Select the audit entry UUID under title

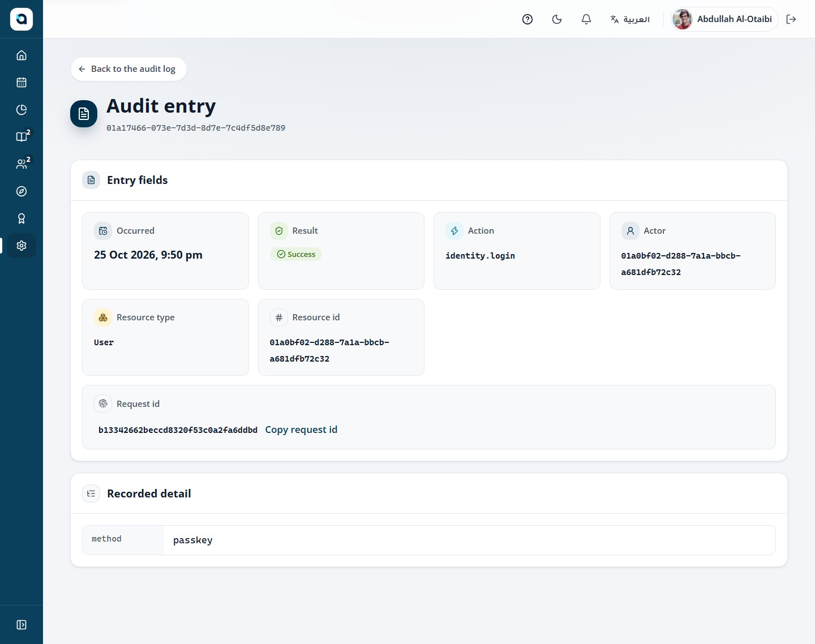click(x=196, y=128)
